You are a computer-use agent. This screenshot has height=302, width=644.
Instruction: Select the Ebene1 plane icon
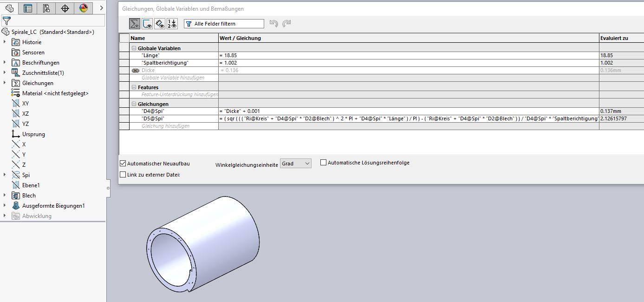point(16,185)
